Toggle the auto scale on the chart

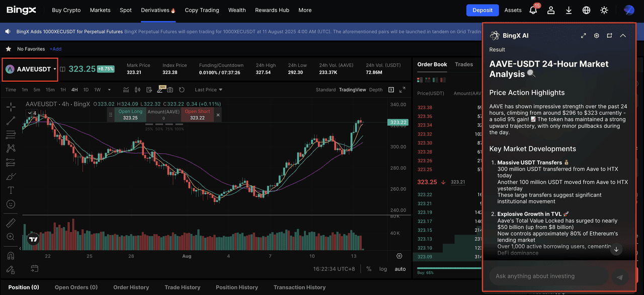tap(400, 269)
